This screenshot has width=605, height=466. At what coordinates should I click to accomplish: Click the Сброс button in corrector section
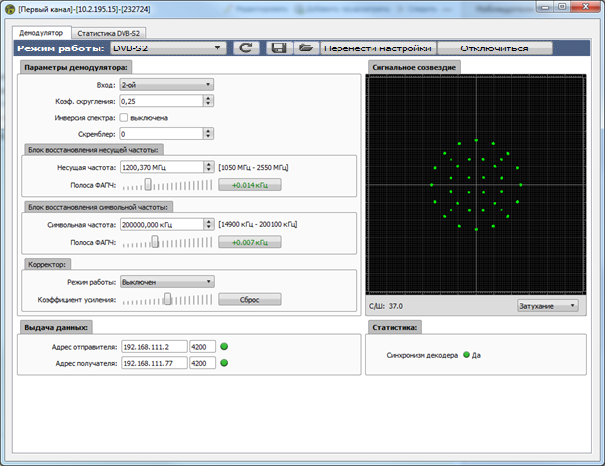click(250, 299)
